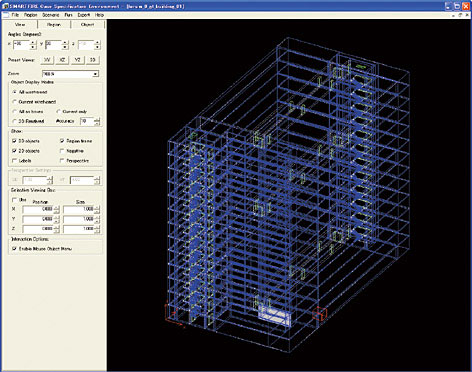The height and width of the screenshot is (372, 472).
Task: Increase Accuracy with the up arrow
Action: point(97,119)
